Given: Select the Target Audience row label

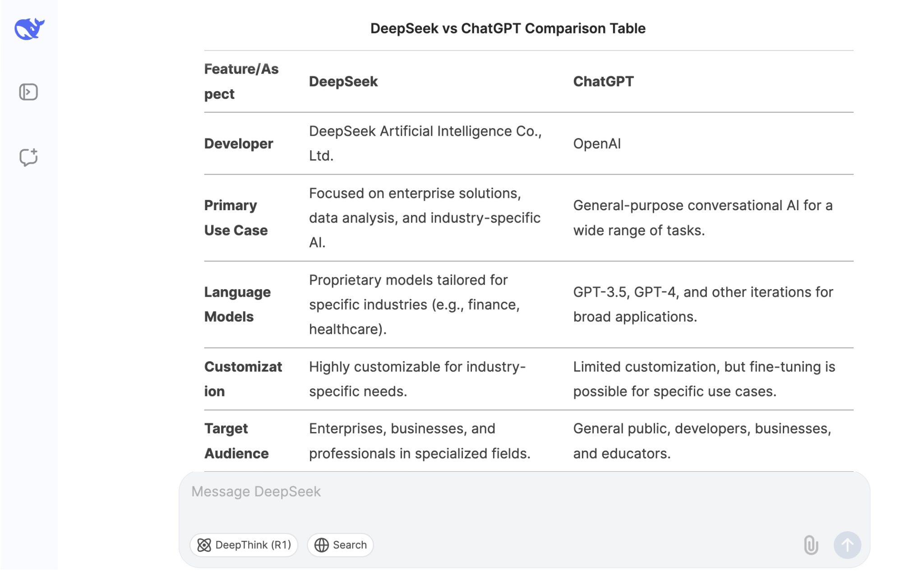Looking at the screenshot, I should (236, 441).
